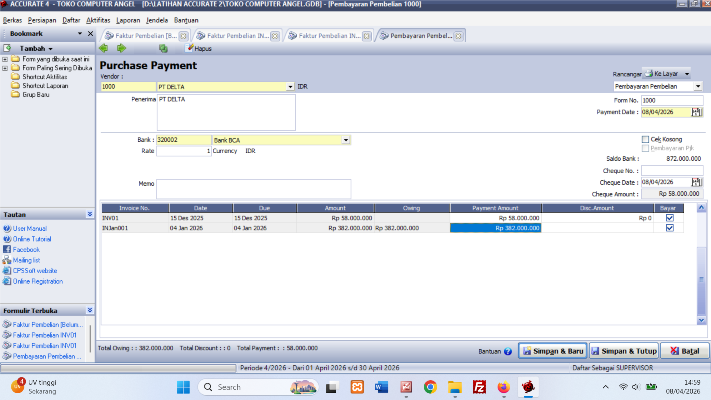This screenshot has height=400, width=711.
Task: Close the Pembayaran Pembelian tab
Action: [x=458, y=36]
